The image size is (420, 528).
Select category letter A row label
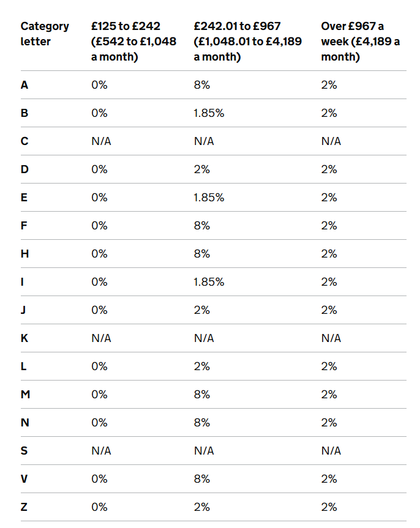click(x=24, y=85)
